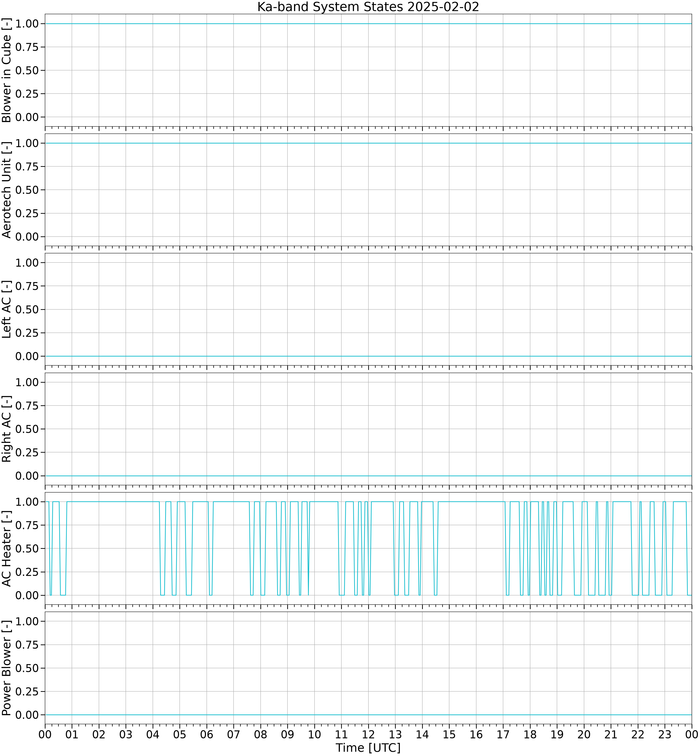Click the 09 hour tick label
Screen dimensions: 700x756
[287, 734]
